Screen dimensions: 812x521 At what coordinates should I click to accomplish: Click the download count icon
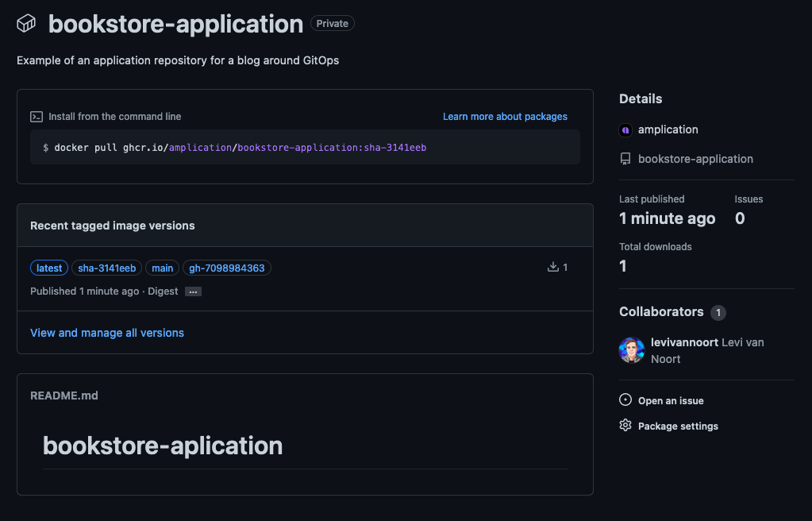pyautogui.click(x=553, y=267)
